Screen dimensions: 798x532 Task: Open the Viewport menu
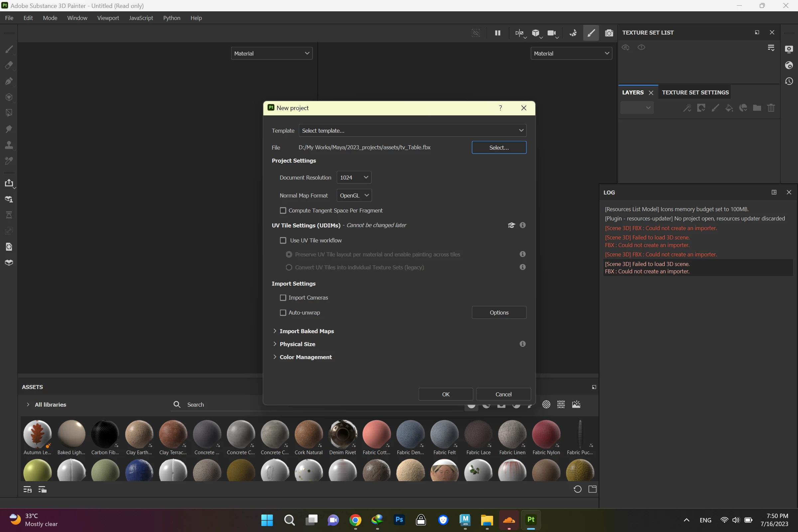pyautogui.click(x=108, y=18)
